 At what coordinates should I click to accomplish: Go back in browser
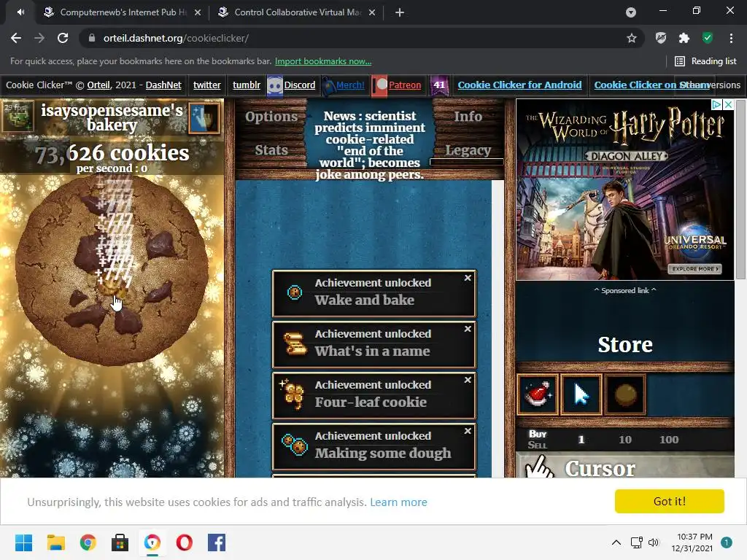tap(16, 38)
